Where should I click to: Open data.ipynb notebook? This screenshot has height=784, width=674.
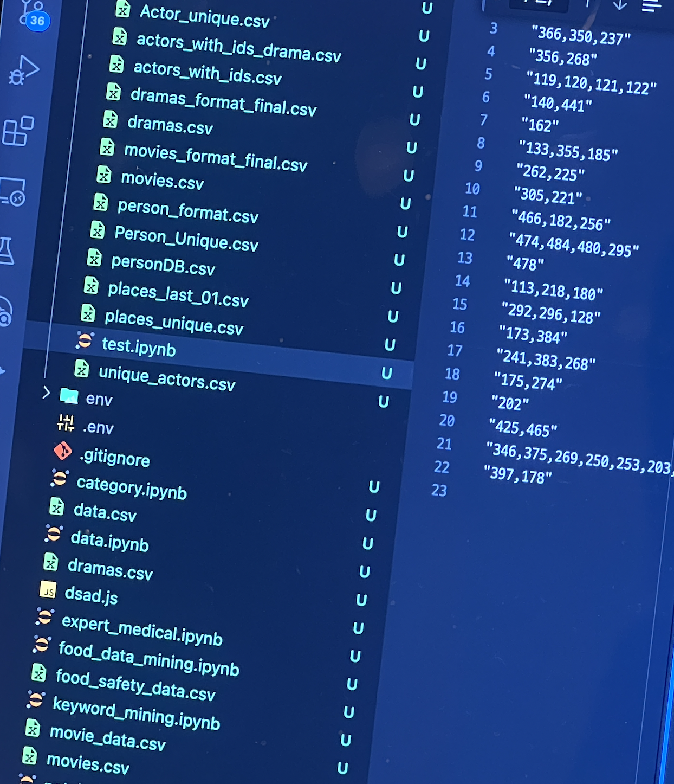pyautogui.click(x=109, y=541)
